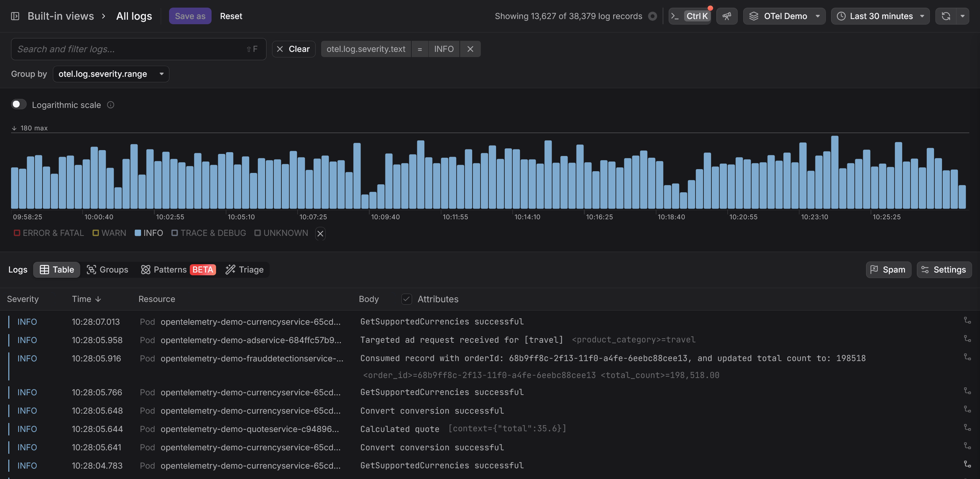Open the command palette terminal icon
980x479 pixels.
(x=675, y=16)
